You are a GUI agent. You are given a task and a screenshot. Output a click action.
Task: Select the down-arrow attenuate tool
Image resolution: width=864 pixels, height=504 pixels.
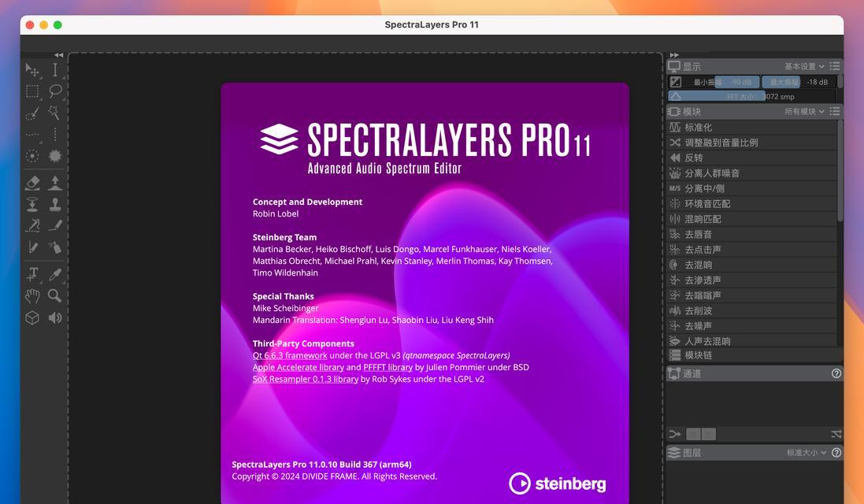32,204
